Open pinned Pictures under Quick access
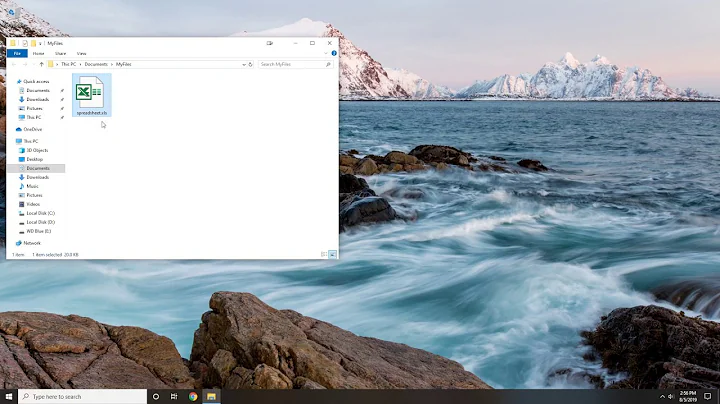This screenshot has height=404, width=720. coord(34,108)
